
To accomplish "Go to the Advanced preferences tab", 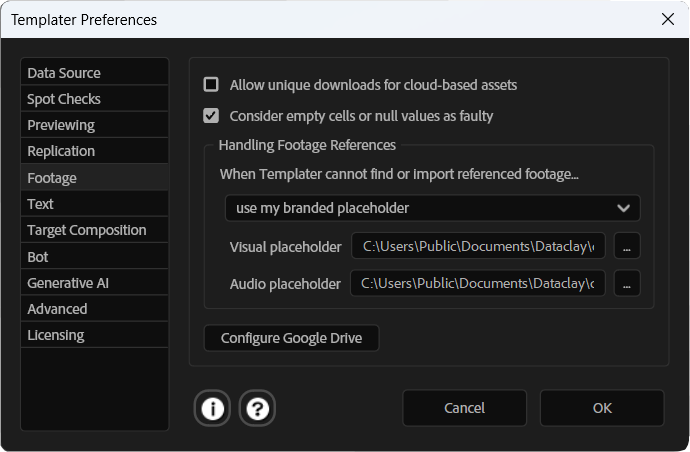I will point(95,309).
